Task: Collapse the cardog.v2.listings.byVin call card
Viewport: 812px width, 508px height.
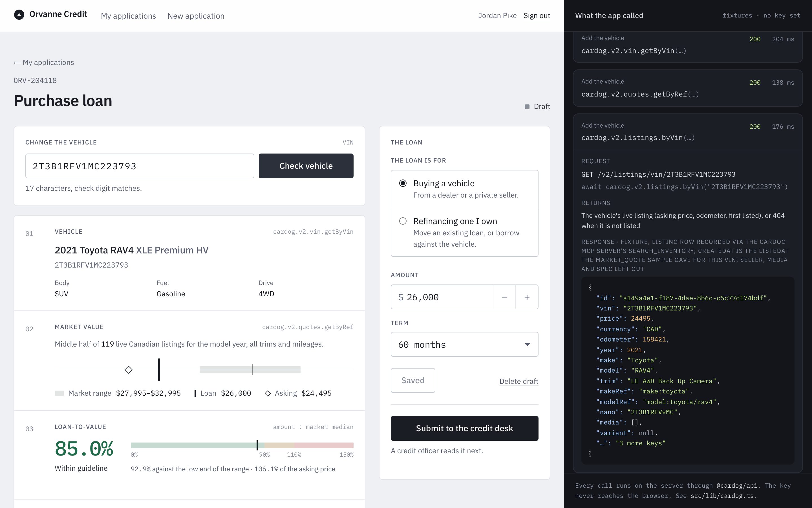Action: [x=687, y=132]
